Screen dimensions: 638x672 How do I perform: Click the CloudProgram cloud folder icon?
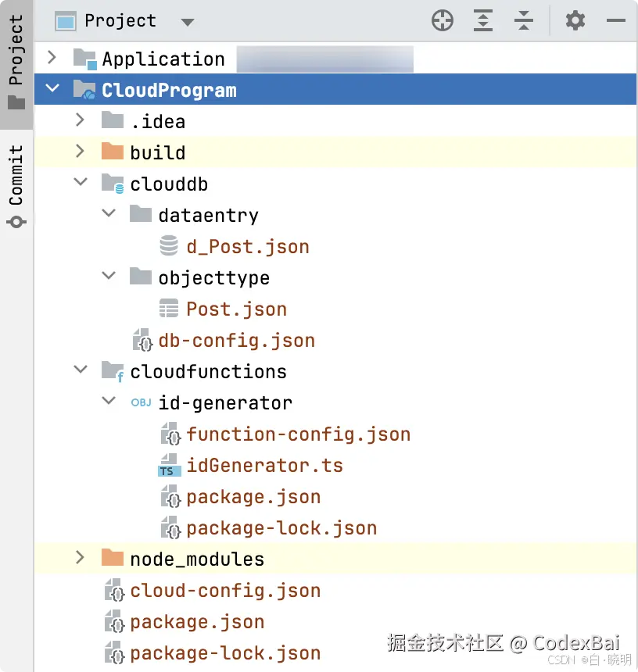click(84, 90)
